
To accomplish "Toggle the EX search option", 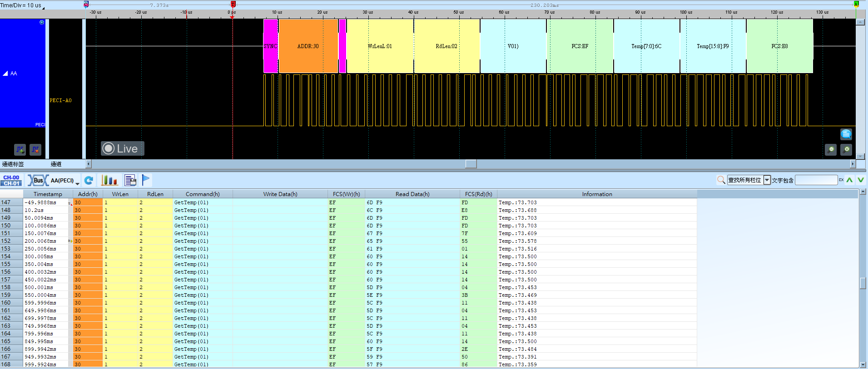I will coord(841,180).
